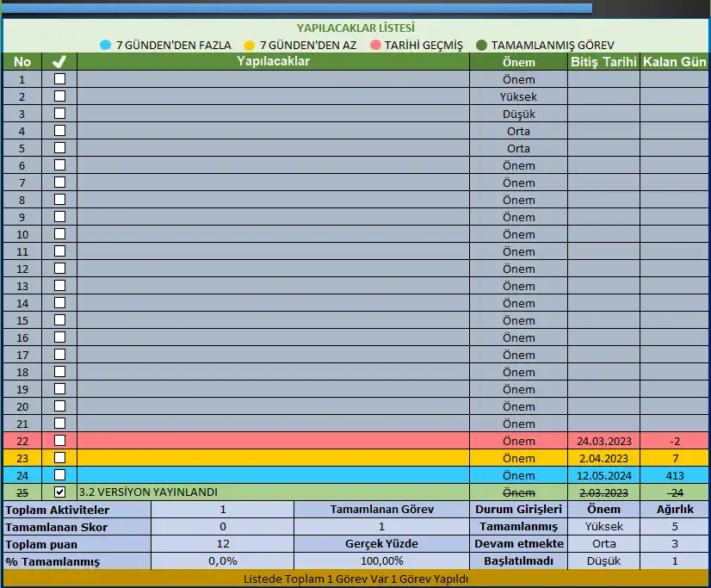Click the remaining days value 413
This screenshot has width=711, height=588.
[674, 475]
